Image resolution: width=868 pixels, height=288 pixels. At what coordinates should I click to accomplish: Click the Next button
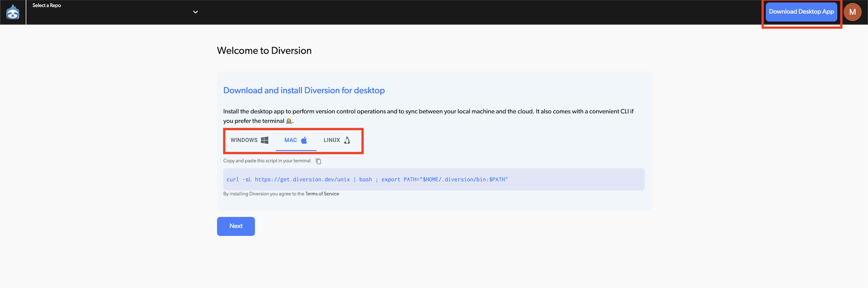236,226
